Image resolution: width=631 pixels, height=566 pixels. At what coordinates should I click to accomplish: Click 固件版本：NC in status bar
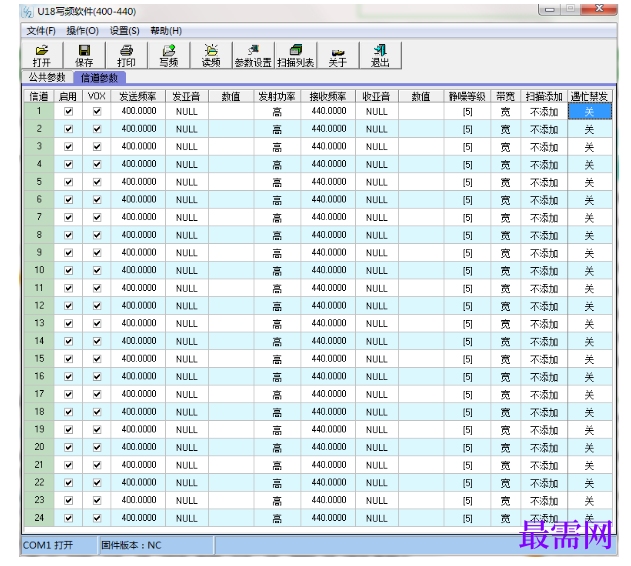(x=131, y=545)
